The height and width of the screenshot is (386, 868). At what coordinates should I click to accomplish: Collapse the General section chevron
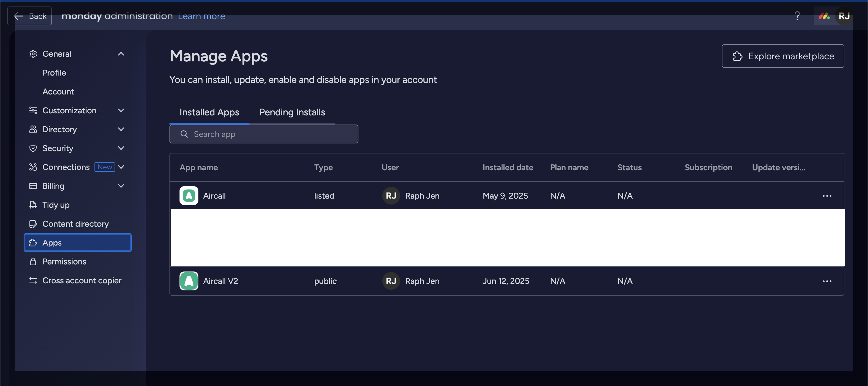pyautogui.click(x=121, y=54)
